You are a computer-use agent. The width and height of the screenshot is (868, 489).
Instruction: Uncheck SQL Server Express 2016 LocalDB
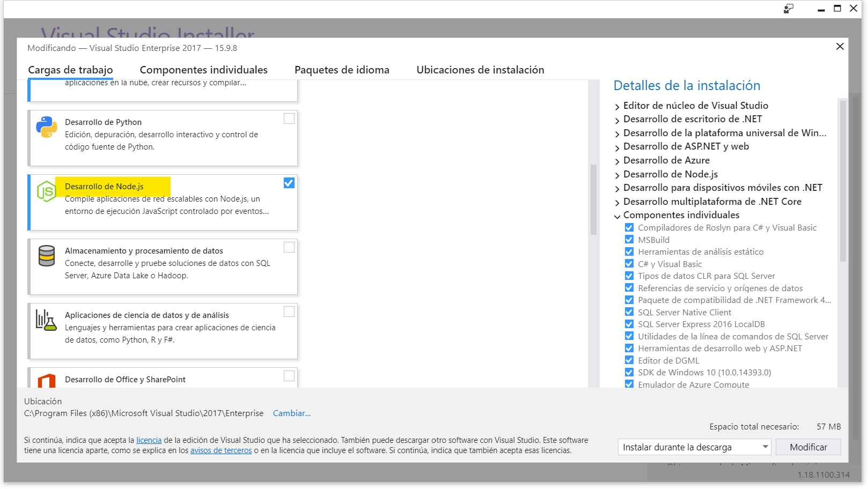tap(629, 324)
